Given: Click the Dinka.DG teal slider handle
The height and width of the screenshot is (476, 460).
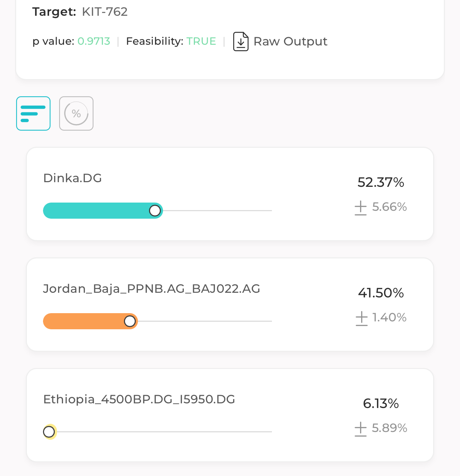Looking at the screenshot, I should point(155,210).
